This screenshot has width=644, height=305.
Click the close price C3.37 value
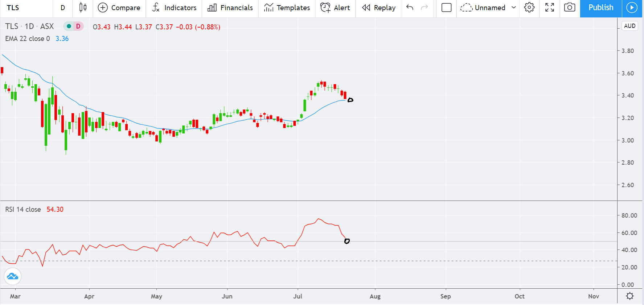164,27
